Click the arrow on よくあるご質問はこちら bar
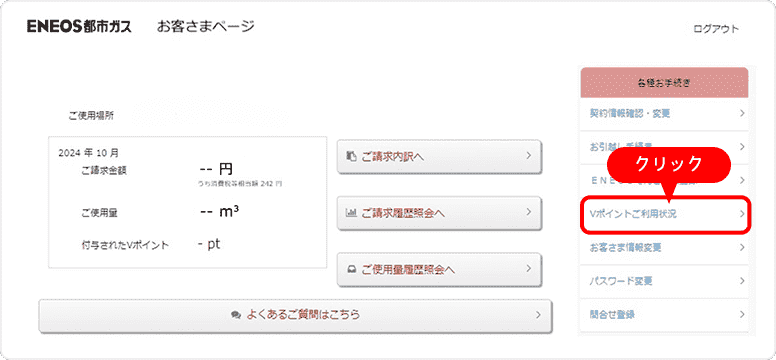Image resolution: width=776 pixels, height=360 pixels. (x=537, y=314)
